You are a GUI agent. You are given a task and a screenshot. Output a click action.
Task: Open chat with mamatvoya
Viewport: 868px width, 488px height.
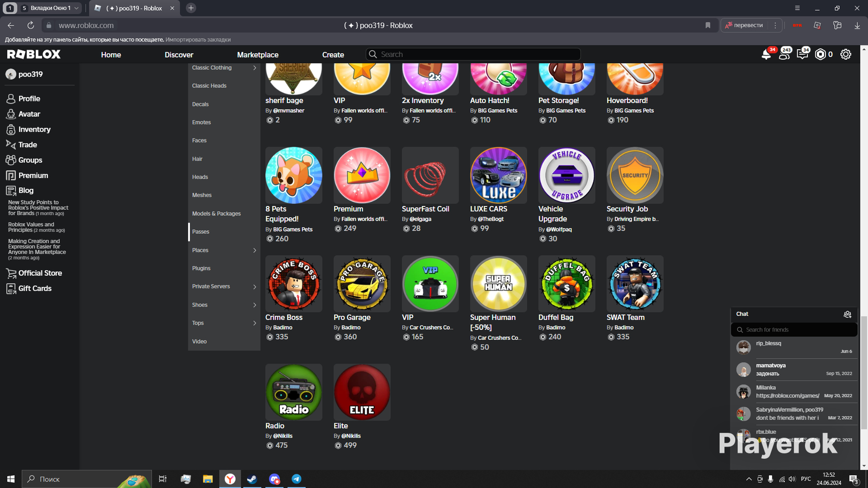tap(794, 369)
